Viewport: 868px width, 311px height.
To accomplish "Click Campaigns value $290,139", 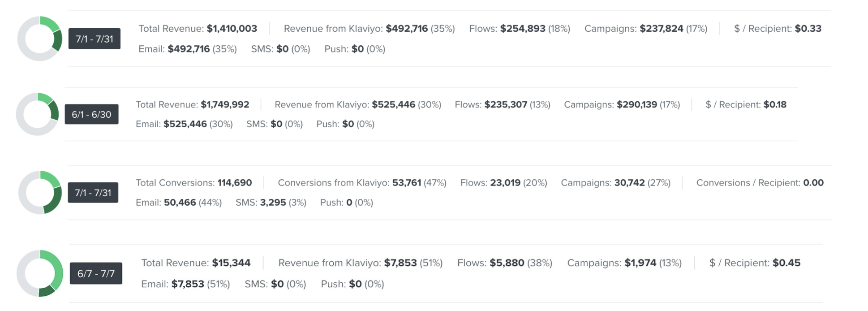I will pyautogui.click(x=637, y=104).
